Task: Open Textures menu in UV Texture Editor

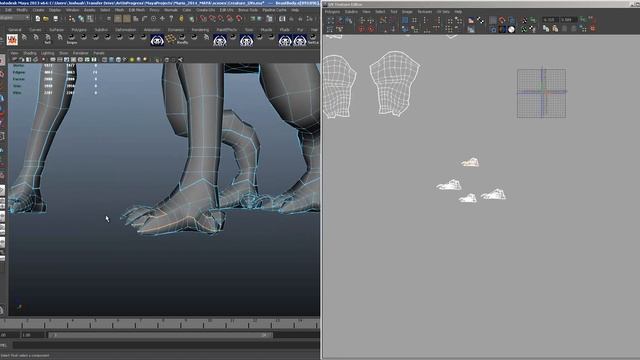Action: coord(424,12)
